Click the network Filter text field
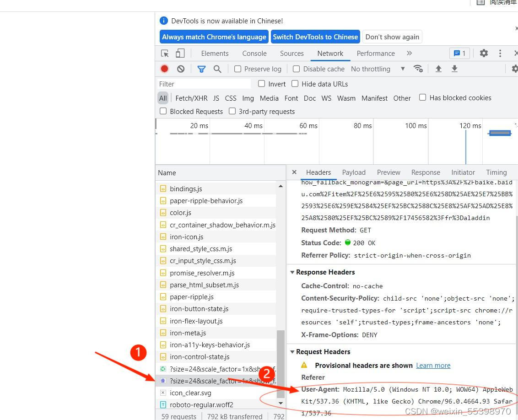518x420 pixels. tap(204, 84)
